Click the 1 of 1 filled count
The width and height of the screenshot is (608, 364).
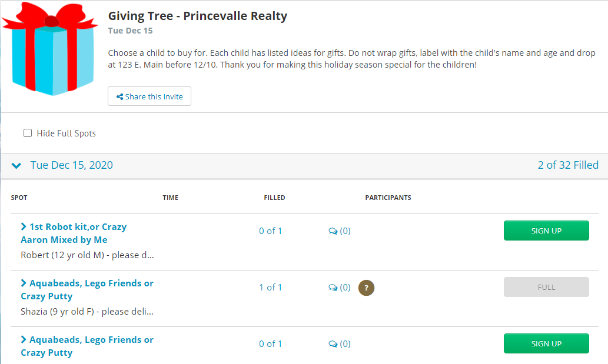click(270, 288)
